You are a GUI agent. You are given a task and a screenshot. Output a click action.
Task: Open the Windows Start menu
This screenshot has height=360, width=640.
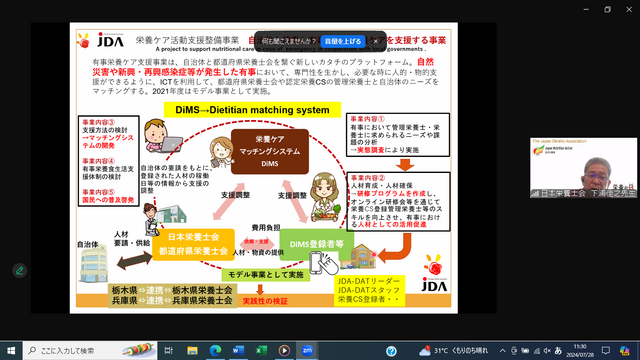click(x=11, y=350)
